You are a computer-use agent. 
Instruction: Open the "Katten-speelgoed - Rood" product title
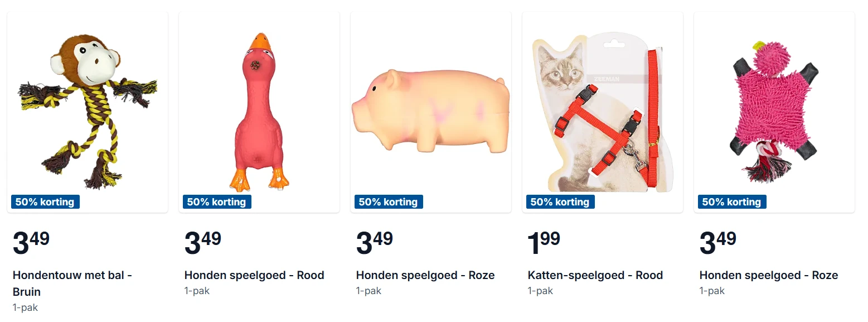click(595, 275)
